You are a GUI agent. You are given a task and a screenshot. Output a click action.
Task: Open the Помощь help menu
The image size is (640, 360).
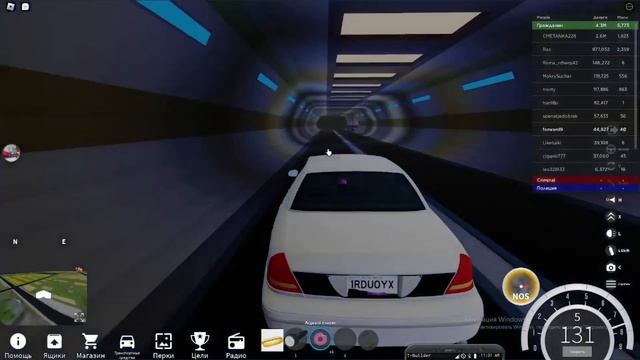click(18, 345)
